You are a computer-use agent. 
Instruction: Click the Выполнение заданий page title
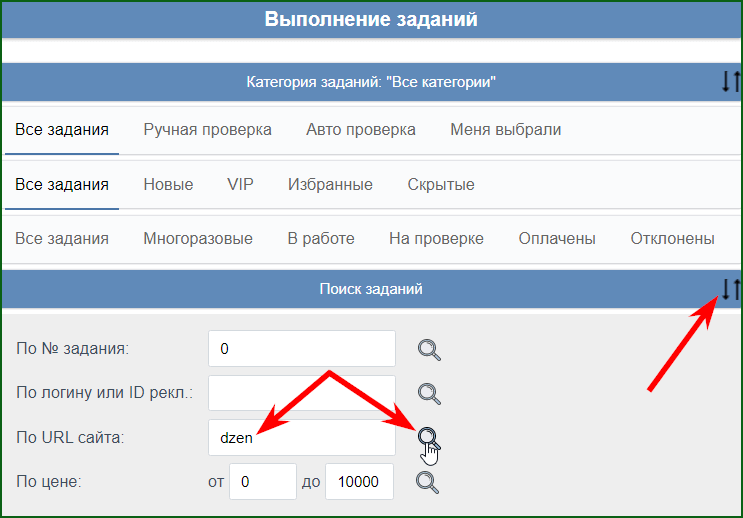click(371, 19)
